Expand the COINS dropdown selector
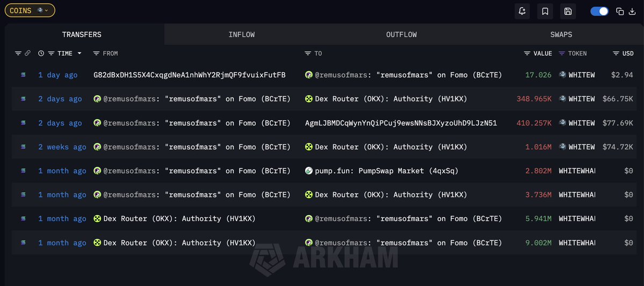 pos(30,10)
